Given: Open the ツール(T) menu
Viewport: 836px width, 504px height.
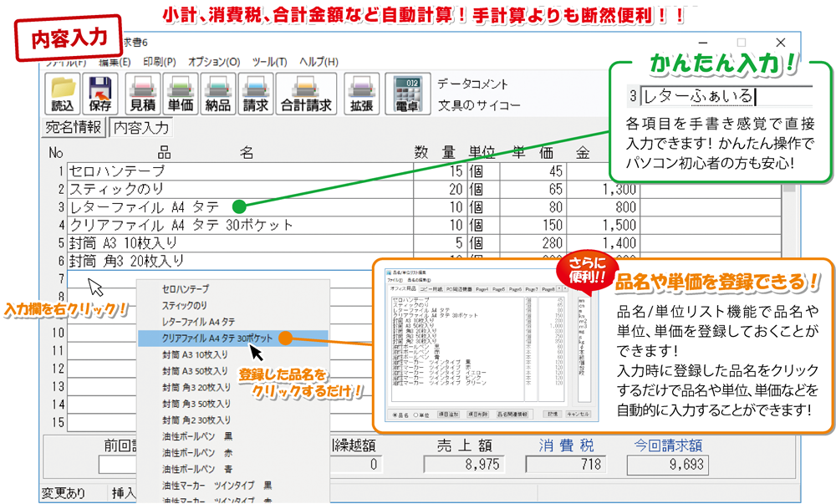Looking at the screenshot, I should point(269,62).
